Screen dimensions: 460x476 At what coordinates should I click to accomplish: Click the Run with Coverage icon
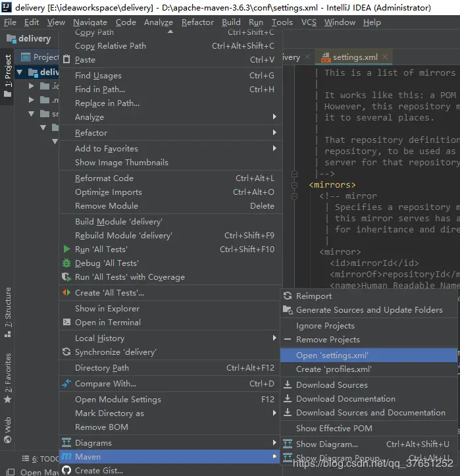tap(66, 277)
